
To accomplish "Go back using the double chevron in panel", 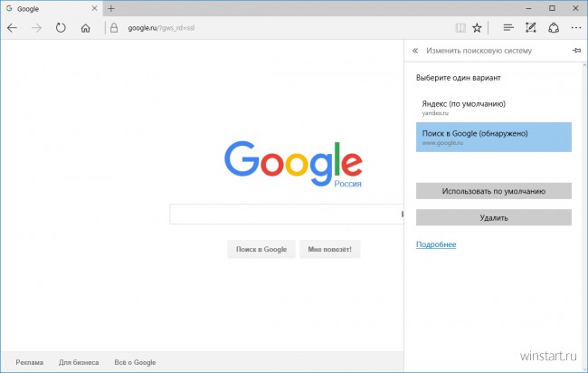I will click(415, 51).
